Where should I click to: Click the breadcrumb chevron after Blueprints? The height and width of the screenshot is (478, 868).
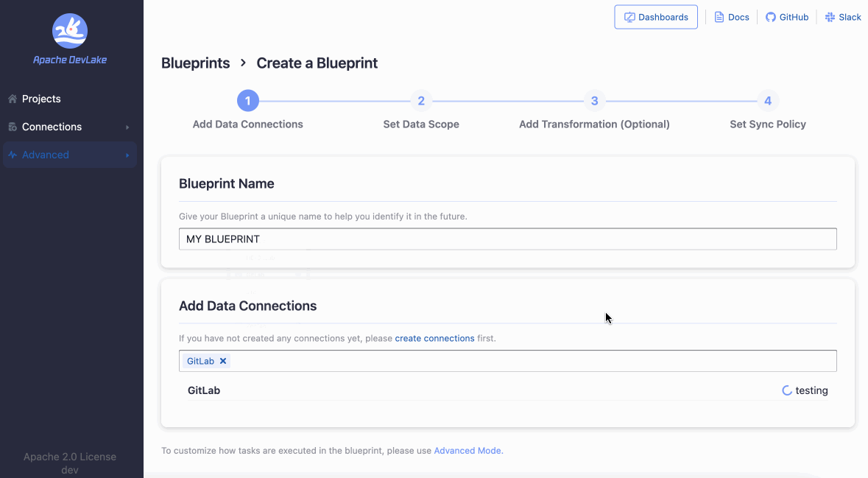(243, 63)
